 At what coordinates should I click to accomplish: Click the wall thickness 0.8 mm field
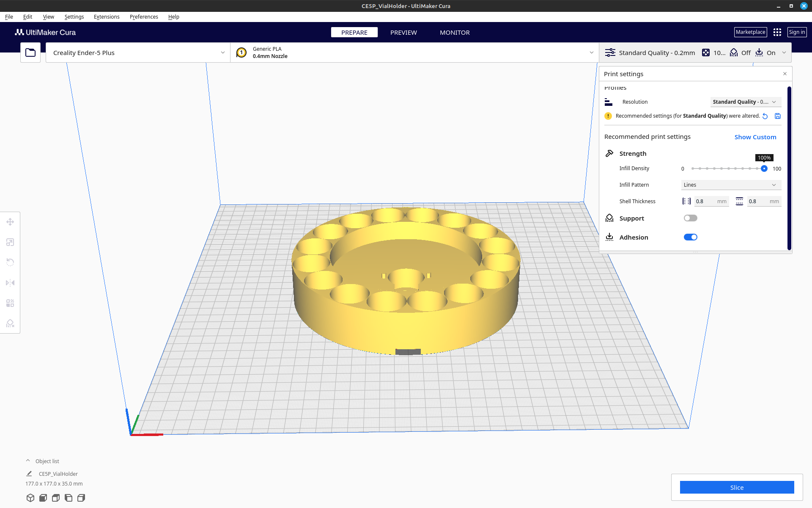tap(711, 202)
